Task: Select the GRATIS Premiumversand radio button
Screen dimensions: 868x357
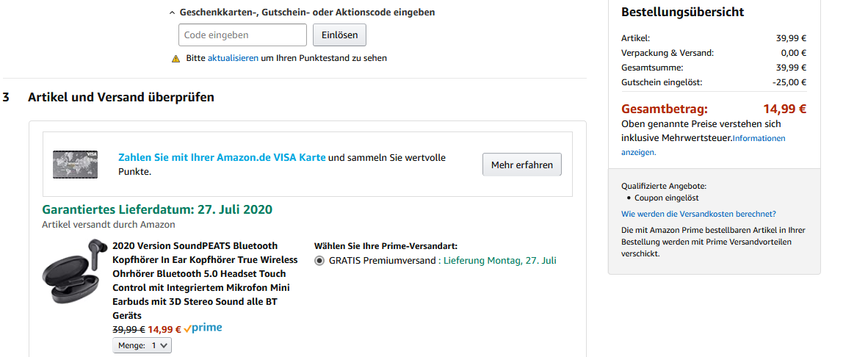Action: pos(319,261)
